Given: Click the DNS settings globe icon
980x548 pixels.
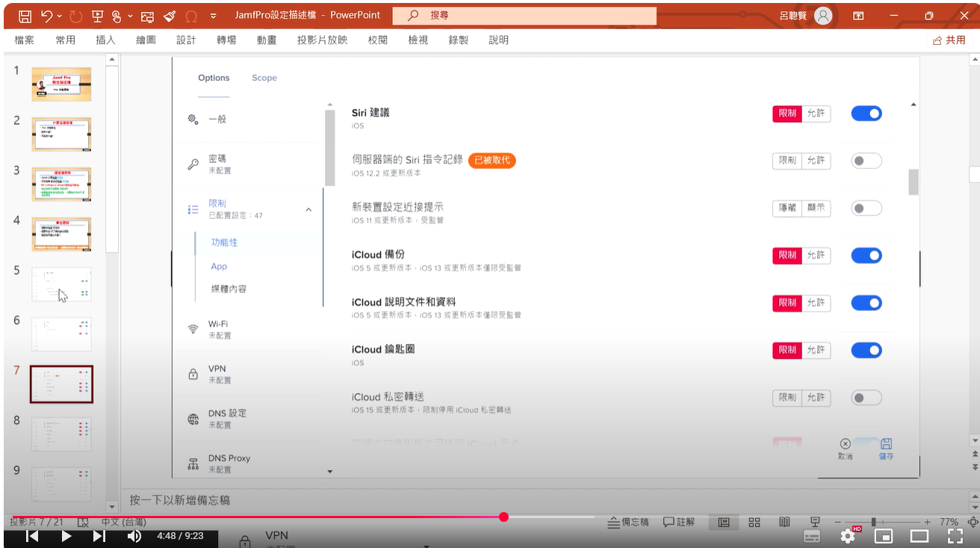Looking at the screenshot, I should (x=193, y=419).
